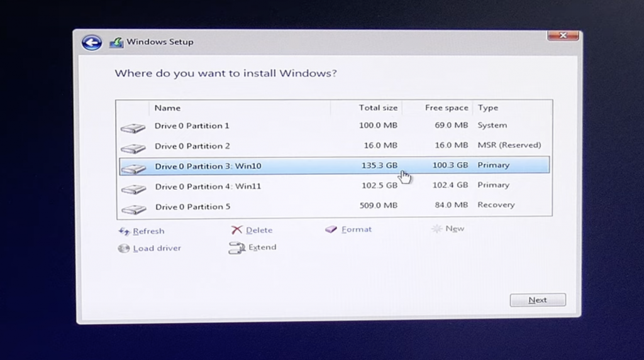Screen dimensions: 644x360
Task: Click the 102.4 GB free space cell
Action: [450, 185]
